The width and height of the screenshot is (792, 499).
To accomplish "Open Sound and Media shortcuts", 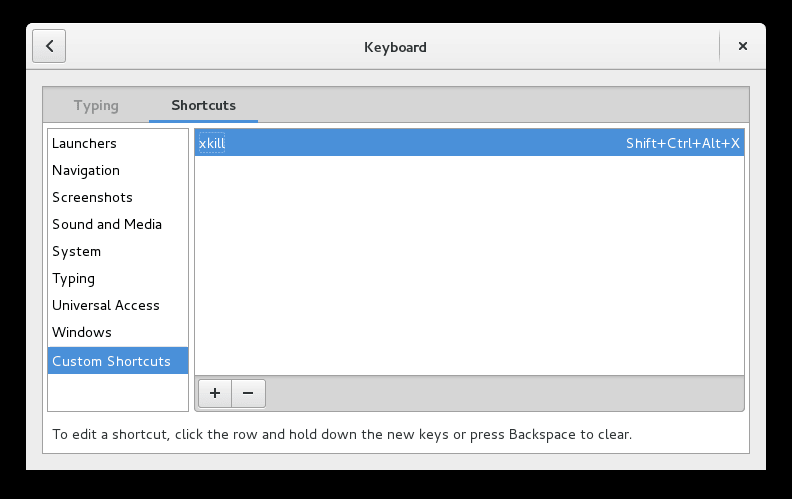I will point(107,224).
